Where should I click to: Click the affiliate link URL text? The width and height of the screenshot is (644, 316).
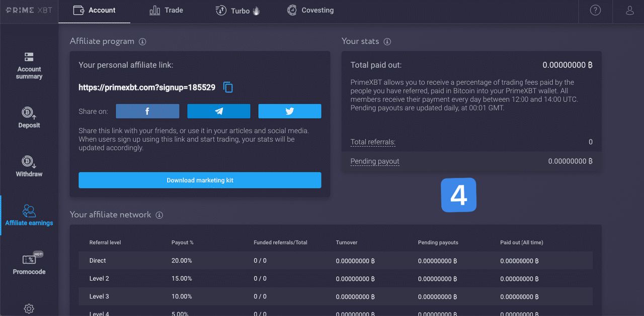[147, 87]
